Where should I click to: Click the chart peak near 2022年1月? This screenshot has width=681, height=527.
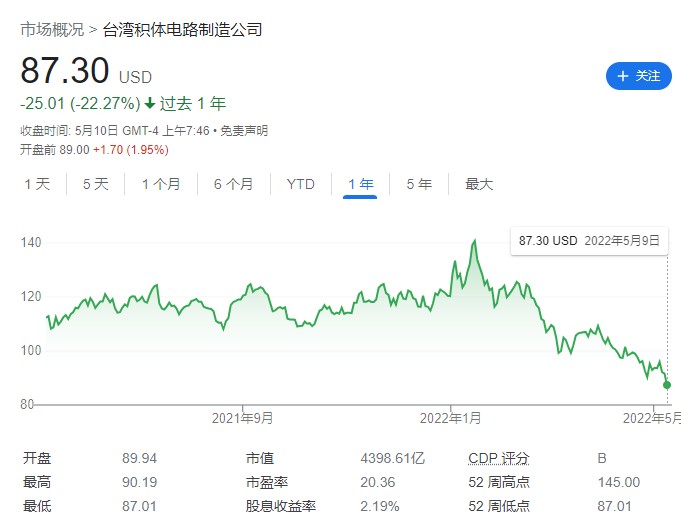coord(473,241)
